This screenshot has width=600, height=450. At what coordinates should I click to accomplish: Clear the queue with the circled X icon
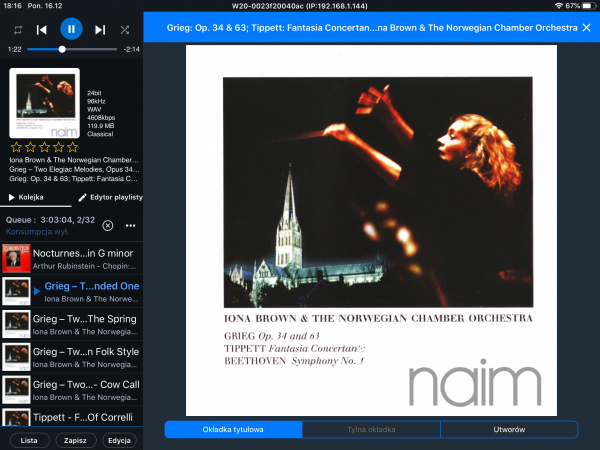[108, 226]
